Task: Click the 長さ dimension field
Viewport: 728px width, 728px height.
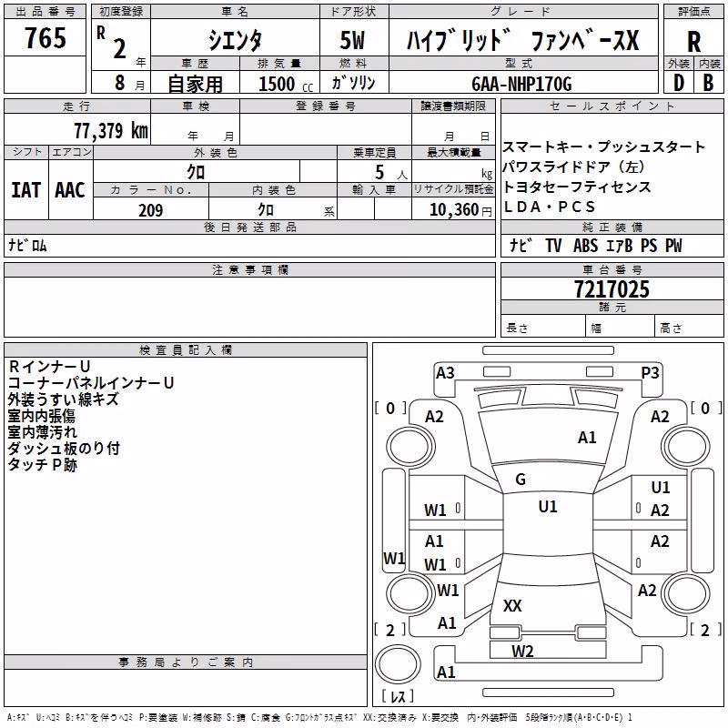Action: coord(542,328)
